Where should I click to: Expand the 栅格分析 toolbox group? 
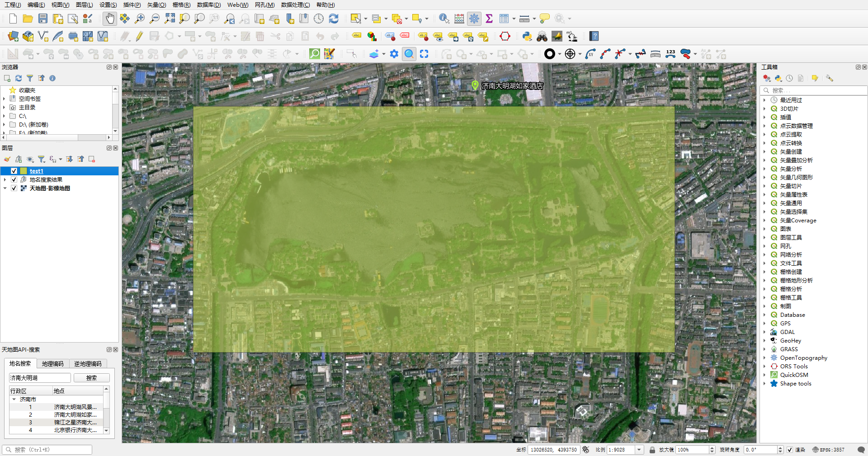(x=764, y=289)
